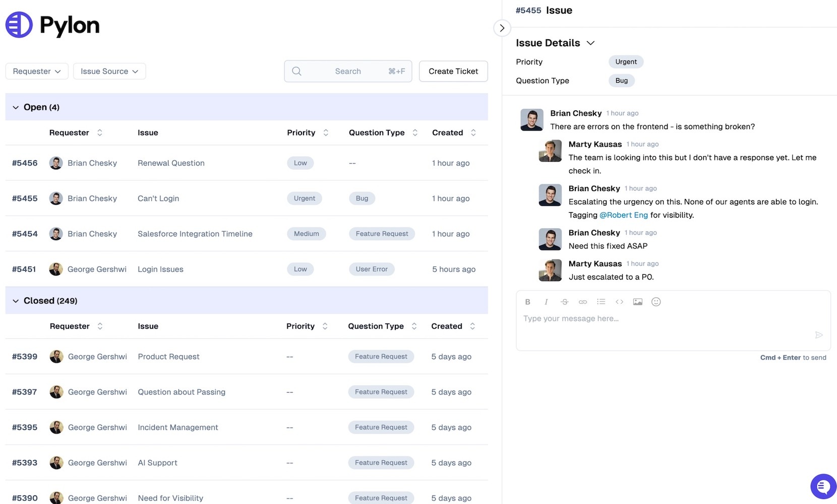Sort Open table by Requester
837x504 pixels.
click(100, 133)
